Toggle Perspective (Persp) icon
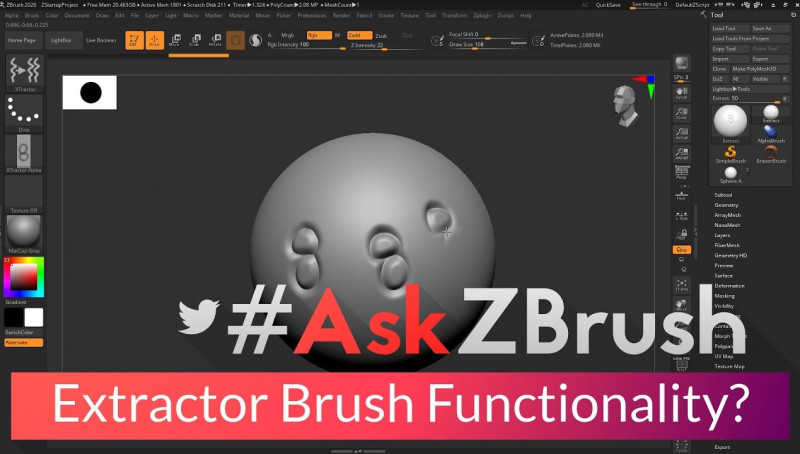 coord(682,172)
